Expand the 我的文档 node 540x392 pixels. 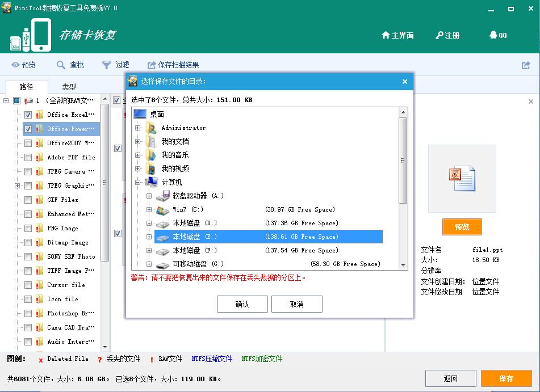click(138, 141)
